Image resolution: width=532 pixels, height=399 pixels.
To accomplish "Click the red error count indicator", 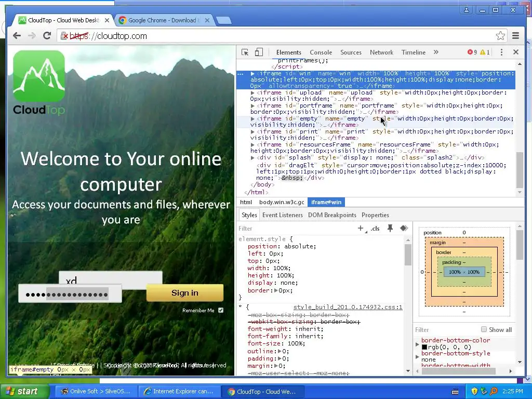I will coord(472,52).
